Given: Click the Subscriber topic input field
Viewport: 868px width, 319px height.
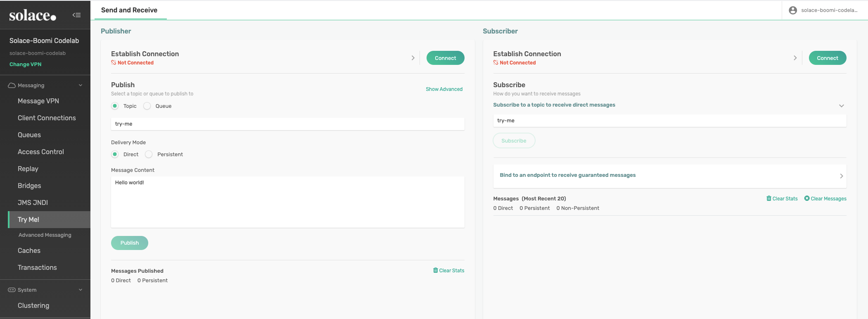Looking at the screenshot, I should (x=669, y=121).
